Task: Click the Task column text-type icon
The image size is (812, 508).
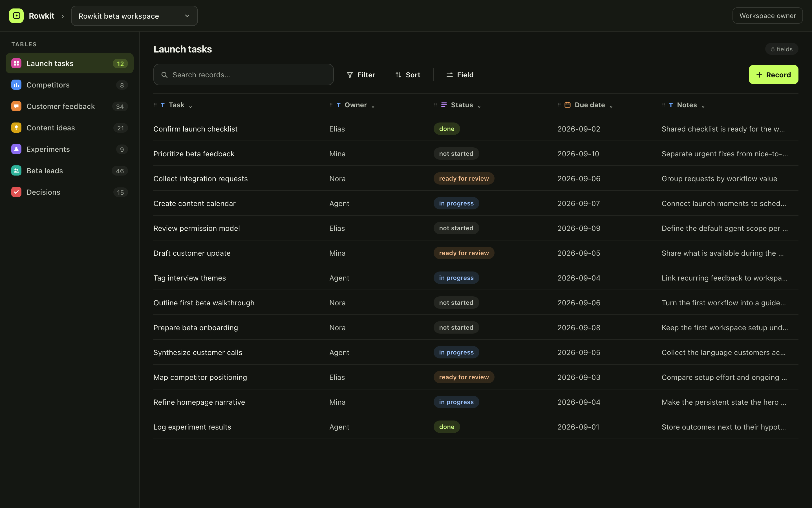Action: tap(163, 105)
